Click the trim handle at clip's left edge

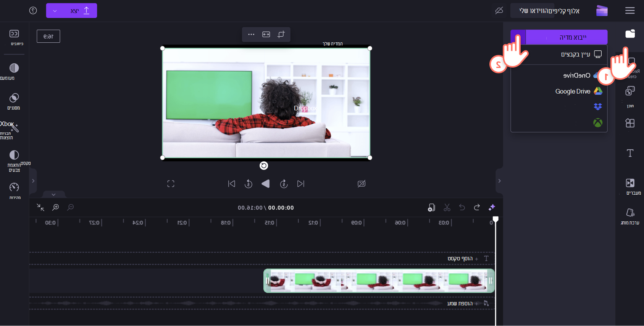pos(267,281)
